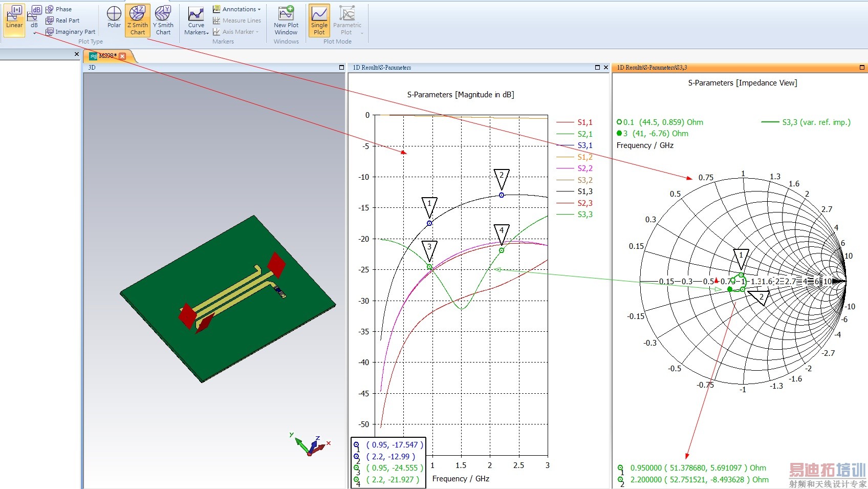868x489 pixels.
Task: Select the Linear plot type
Action: 14,19
